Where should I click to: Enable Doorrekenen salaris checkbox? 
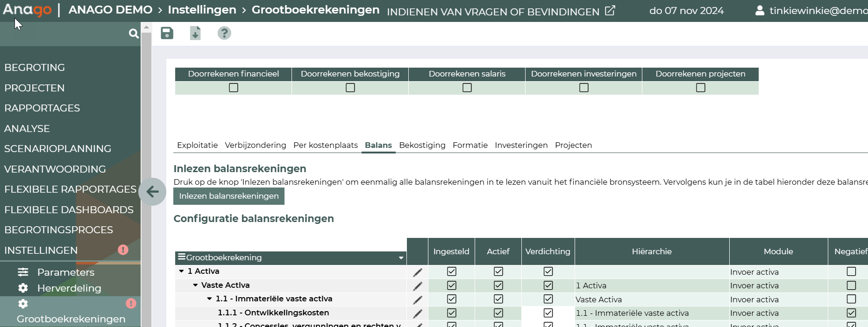point(467,88)
